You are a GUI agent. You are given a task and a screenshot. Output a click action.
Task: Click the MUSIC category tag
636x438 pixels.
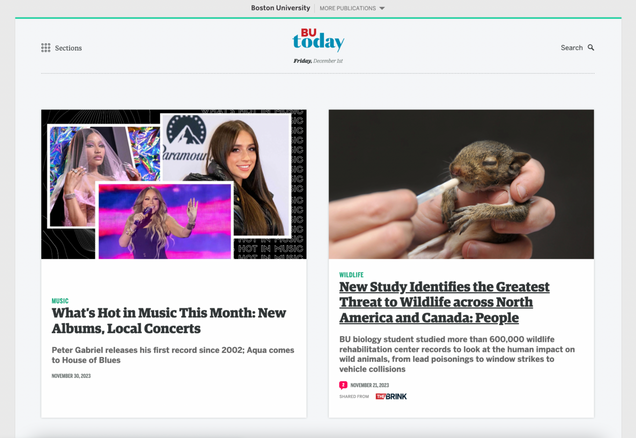click(60, 301)
